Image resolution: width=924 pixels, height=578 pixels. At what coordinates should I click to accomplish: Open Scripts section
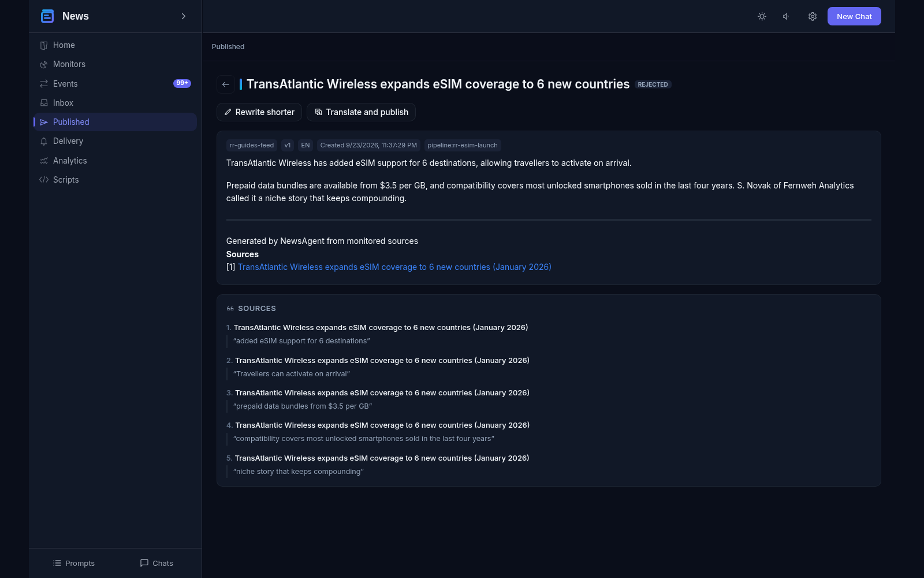115,180
